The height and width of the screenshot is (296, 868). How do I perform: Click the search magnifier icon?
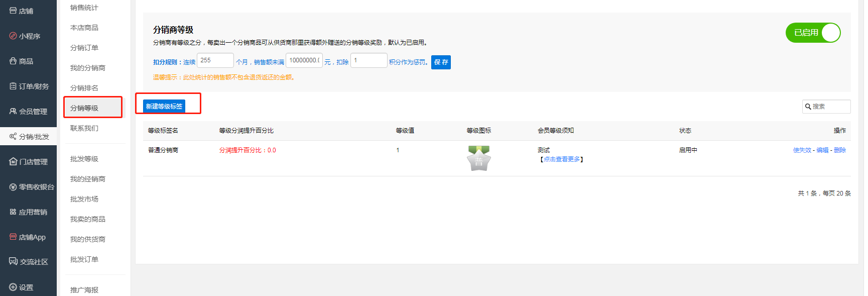808,107
